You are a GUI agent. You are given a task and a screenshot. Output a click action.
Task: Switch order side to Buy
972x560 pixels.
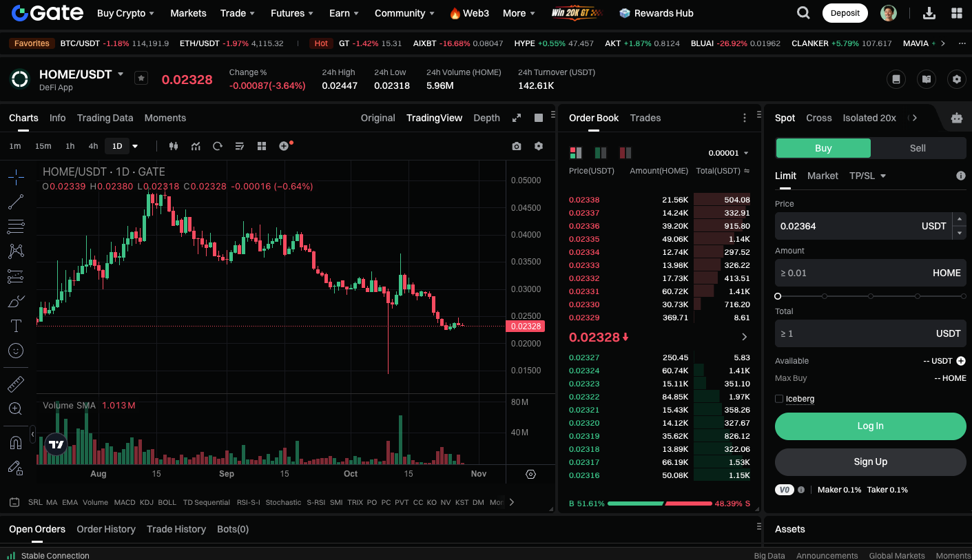point(823,148)
